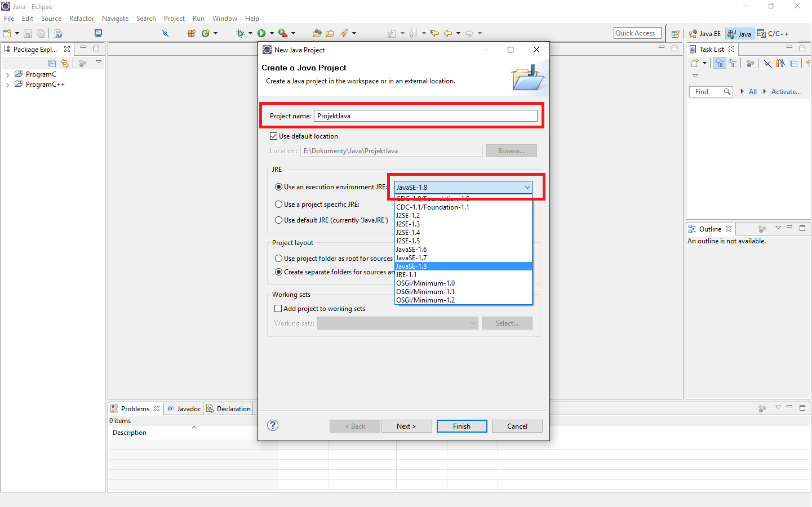Open a new Java project with the New wizard icon
Image resolution: width=812 pixels, height=507 pixels.
(8, 33)
